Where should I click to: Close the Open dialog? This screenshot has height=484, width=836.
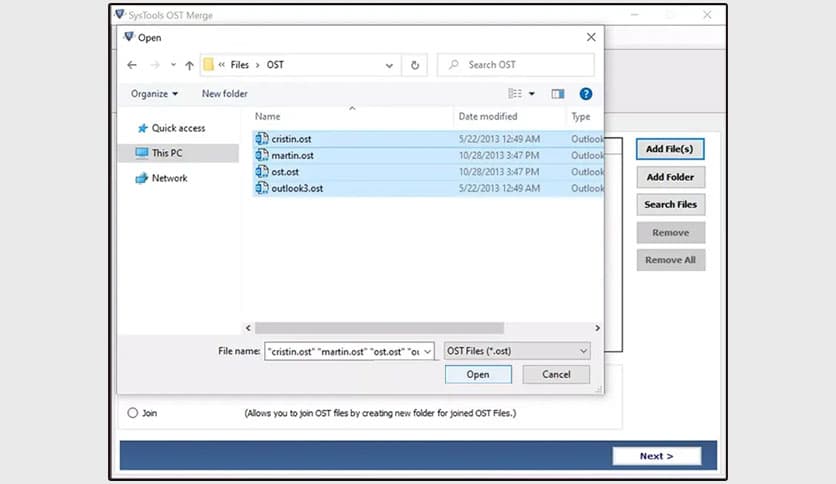591,37
